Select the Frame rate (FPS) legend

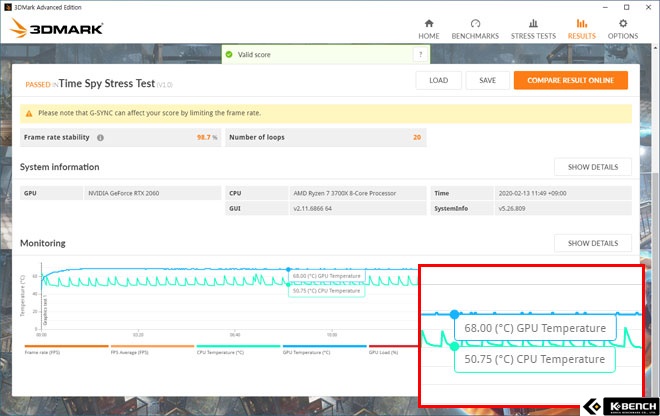tap(66, 350)
